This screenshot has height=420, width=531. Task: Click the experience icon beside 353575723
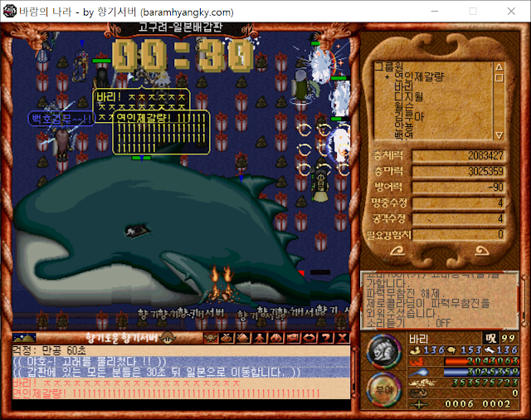(x=422, y=383)
